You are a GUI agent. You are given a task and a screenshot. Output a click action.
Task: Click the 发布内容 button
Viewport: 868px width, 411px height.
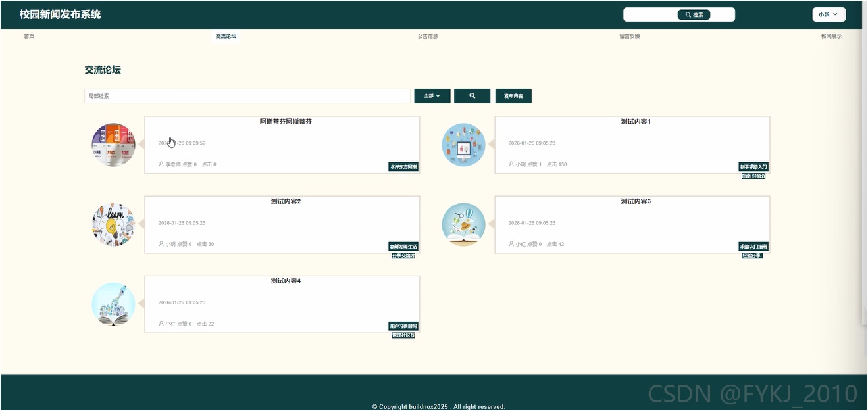pos(513,96)
